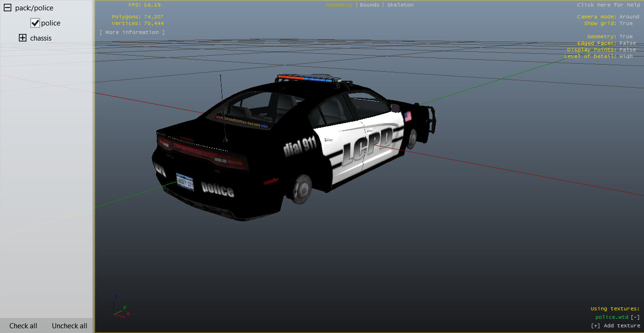This screenshot has width=644, height=333.
Task: Click here for help link
Action: pos(608,5)
